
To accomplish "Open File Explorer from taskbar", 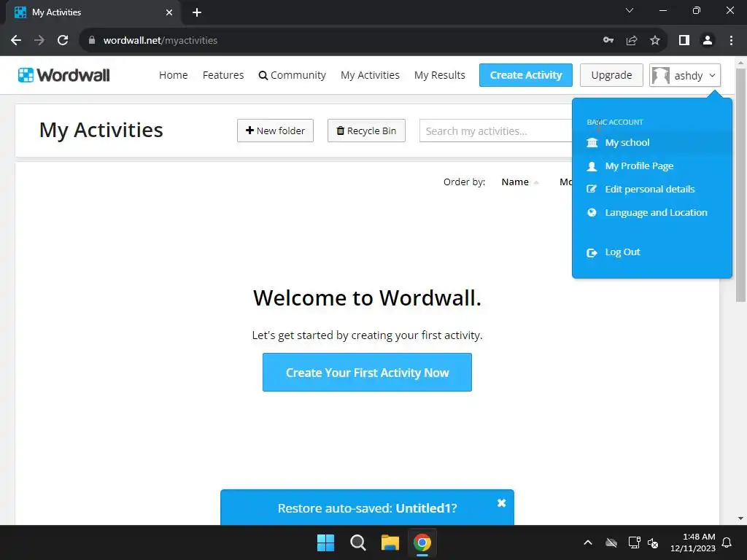I will click(x=390, y=542).
